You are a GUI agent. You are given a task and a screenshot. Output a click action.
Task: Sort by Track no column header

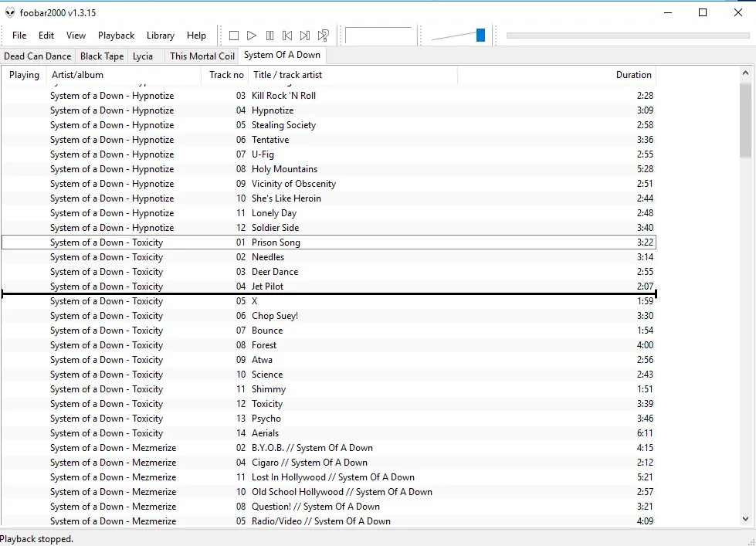pos(225,75)
